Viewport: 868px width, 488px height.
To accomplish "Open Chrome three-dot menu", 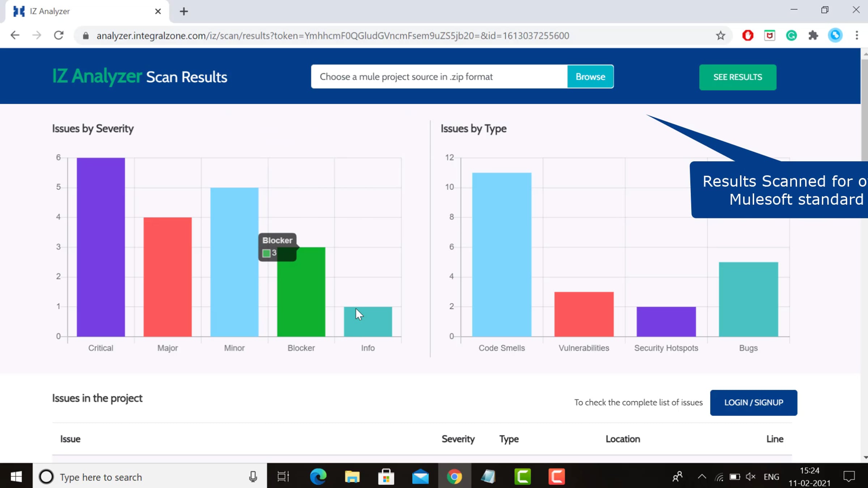I will coord(856,35).
